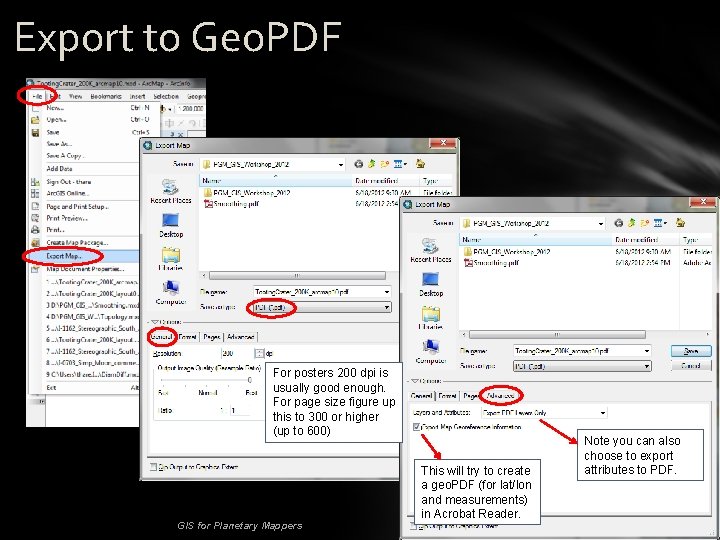Screen dimensions: 720x540
Task: Click the Up One Level icon in behind Export dialog
Action: click(371, 164)
